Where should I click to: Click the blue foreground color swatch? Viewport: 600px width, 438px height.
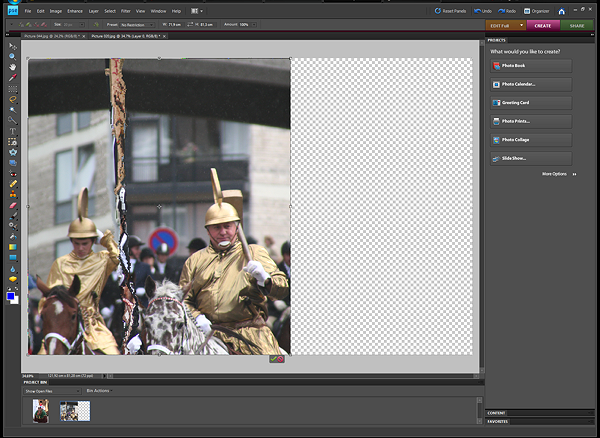coord(10,296)
